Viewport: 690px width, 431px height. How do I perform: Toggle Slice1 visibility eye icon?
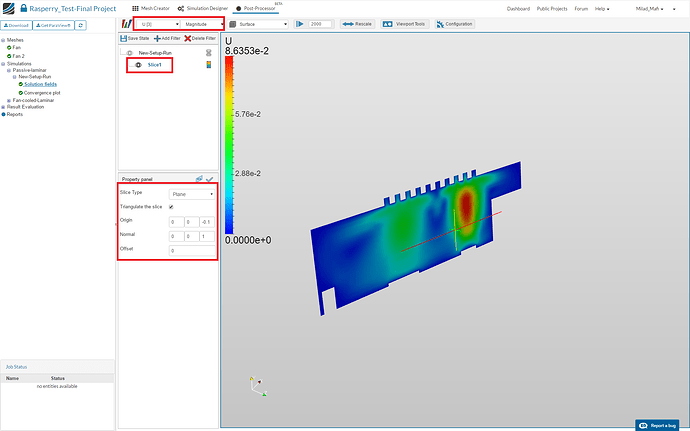point(138,65)
